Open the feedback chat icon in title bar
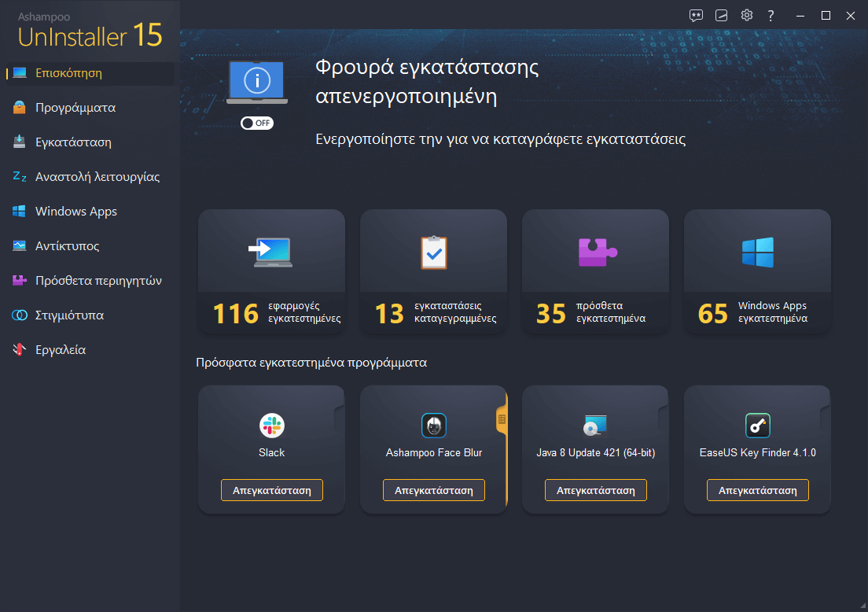 click(696, 16)
